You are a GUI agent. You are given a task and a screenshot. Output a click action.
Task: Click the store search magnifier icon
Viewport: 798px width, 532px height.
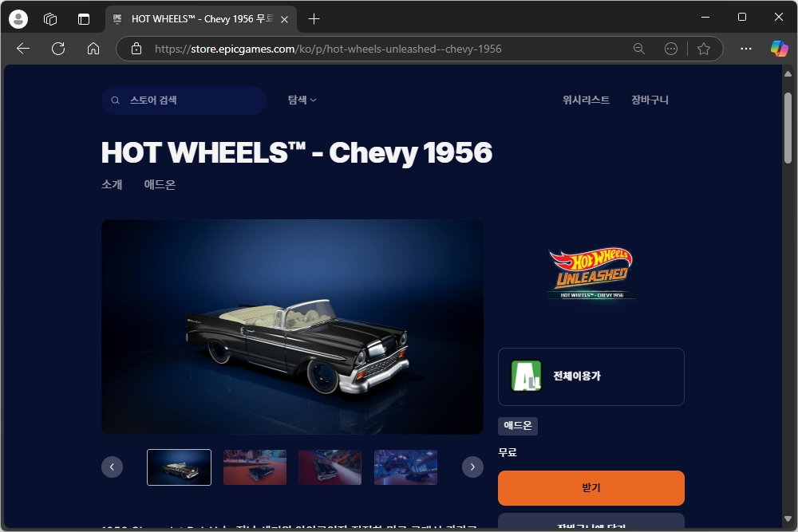(x=116, y=100)
